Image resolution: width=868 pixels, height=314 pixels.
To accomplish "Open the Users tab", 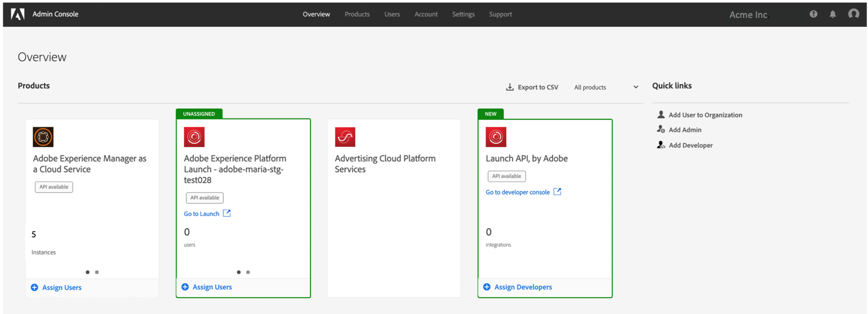I will coord(392,14).
